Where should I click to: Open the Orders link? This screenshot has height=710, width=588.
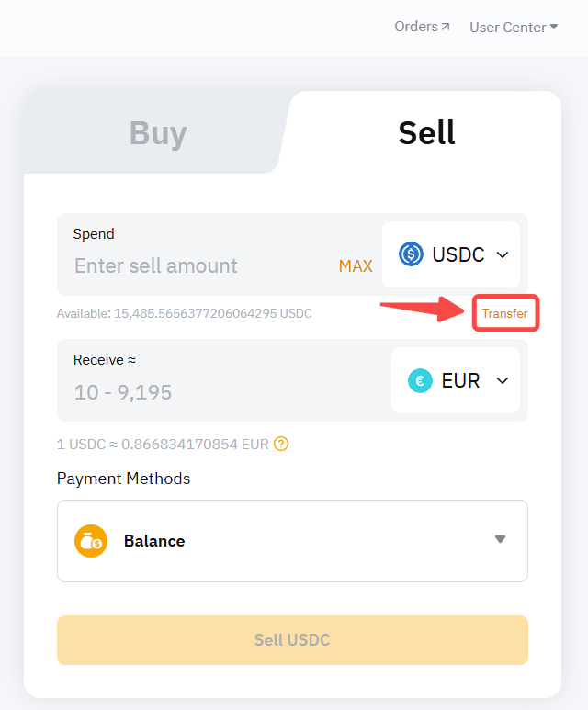416,27
